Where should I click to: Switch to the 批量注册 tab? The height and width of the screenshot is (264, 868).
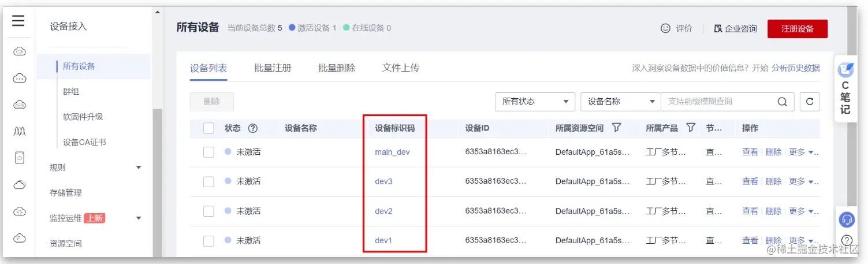click(x=273, y=68)
